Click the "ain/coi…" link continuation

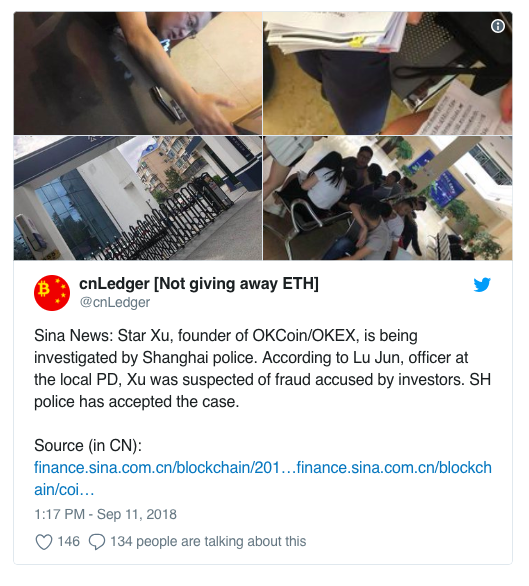click(64, 490)
